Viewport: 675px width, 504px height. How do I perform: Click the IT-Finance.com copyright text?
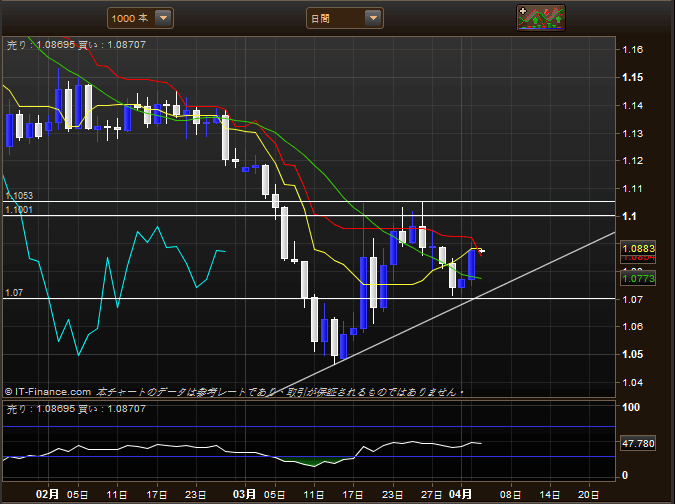point(48,392)
